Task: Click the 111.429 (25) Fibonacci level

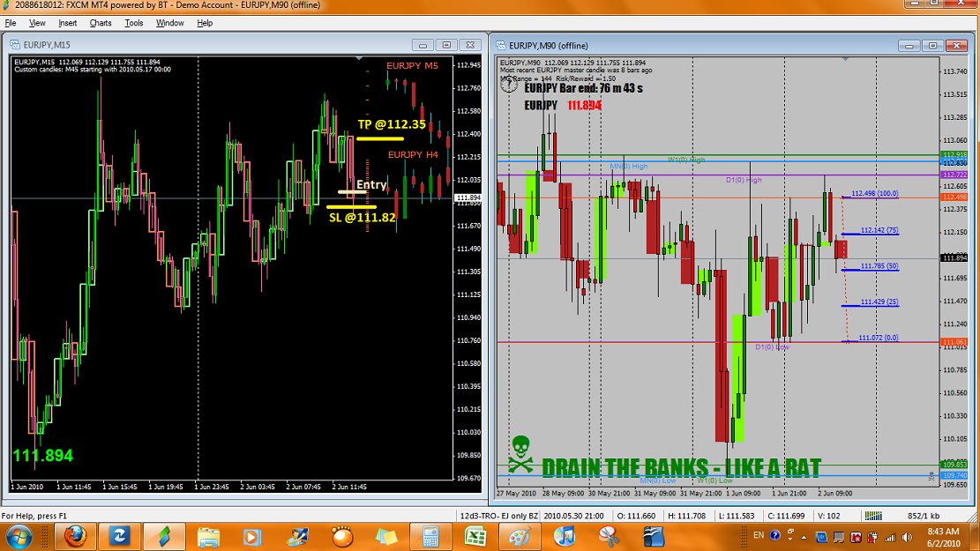Action: coord(879,302)
